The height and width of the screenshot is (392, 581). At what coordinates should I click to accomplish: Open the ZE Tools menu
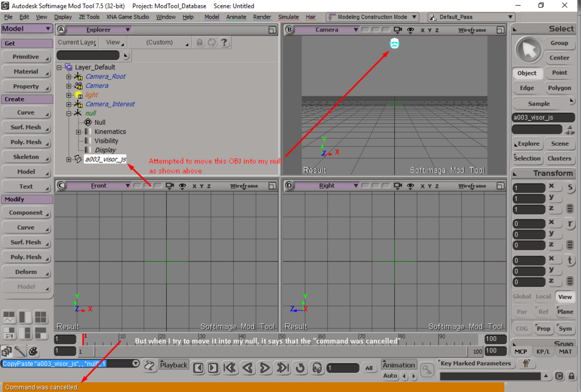pyautogui.click(x=89, y=17)
